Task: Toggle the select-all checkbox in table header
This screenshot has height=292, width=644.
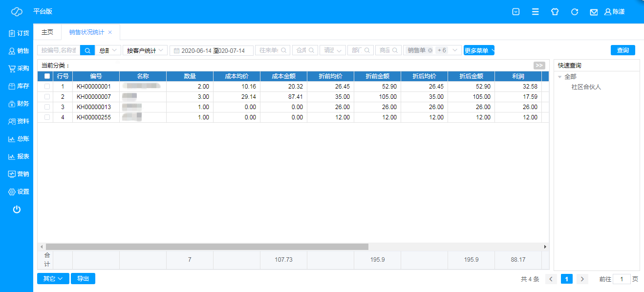Action: tap(47, 76)
